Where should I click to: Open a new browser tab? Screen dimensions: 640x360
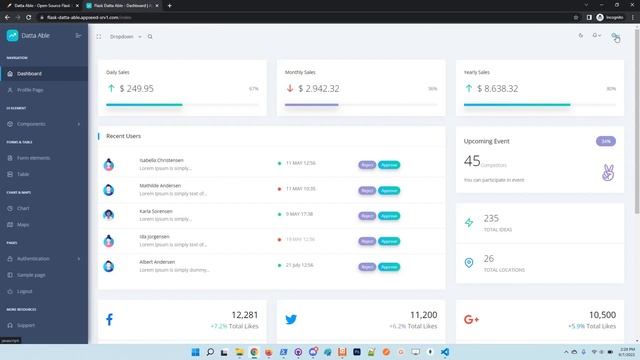coord(169,6)
